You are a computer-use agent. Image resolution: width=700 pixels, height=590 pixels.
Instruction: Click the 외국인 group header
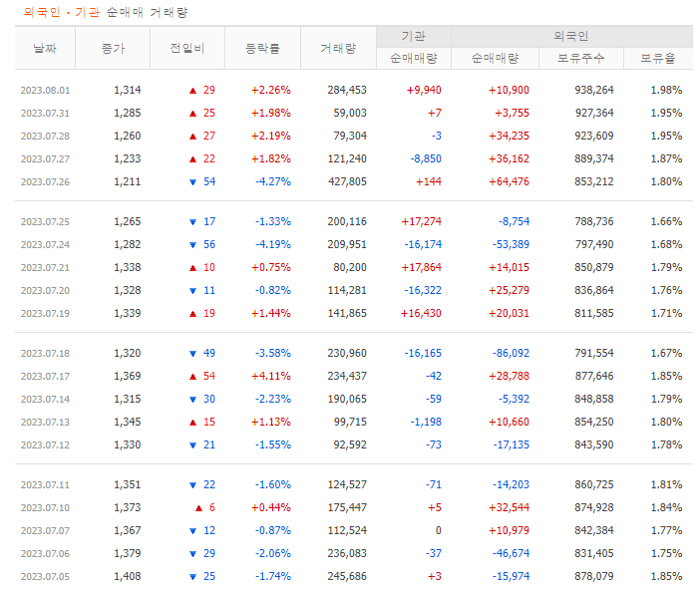(x=571, y=36)
